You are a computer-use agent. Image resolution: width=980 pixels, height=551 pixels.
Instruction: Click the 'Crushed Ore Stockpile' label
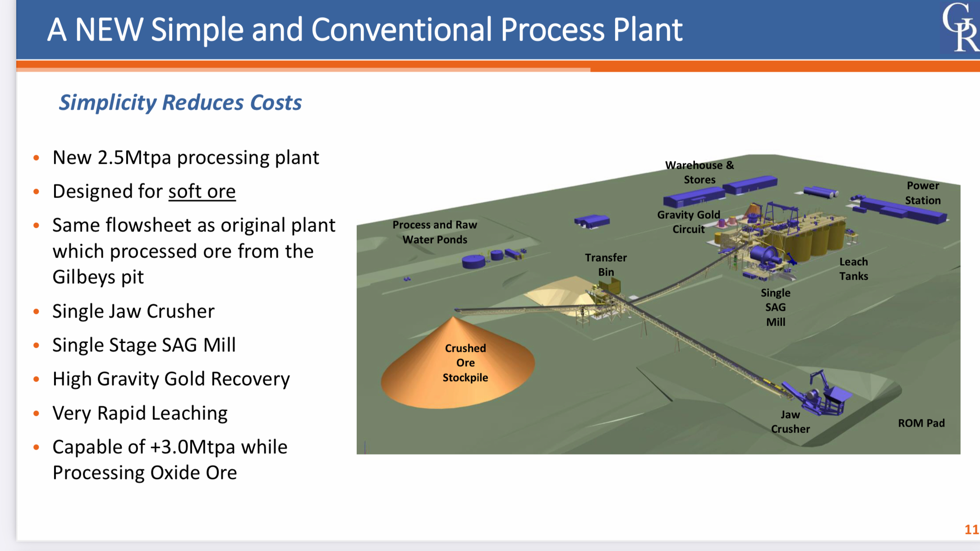click(x=465, y=363)
